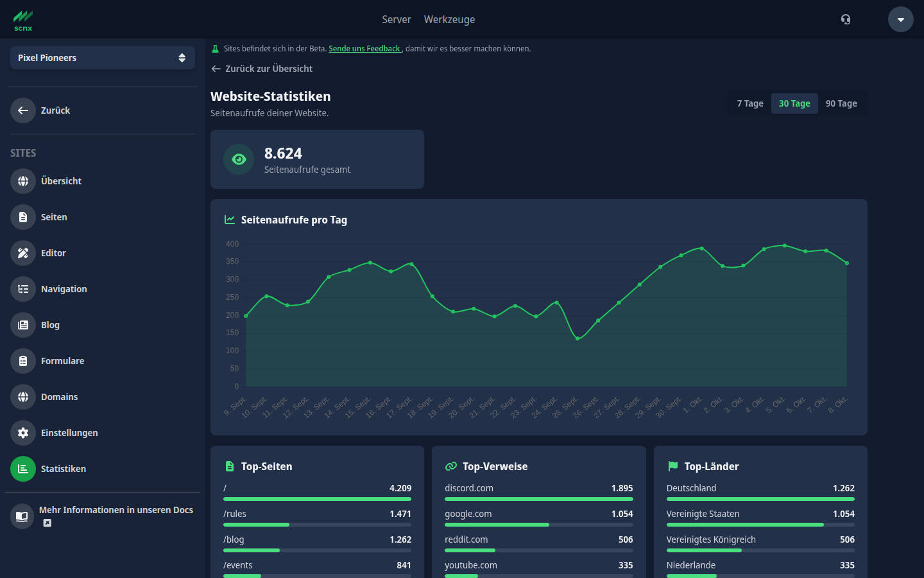Open the support headset icon
Screen dimensions: 924x578
846,19
